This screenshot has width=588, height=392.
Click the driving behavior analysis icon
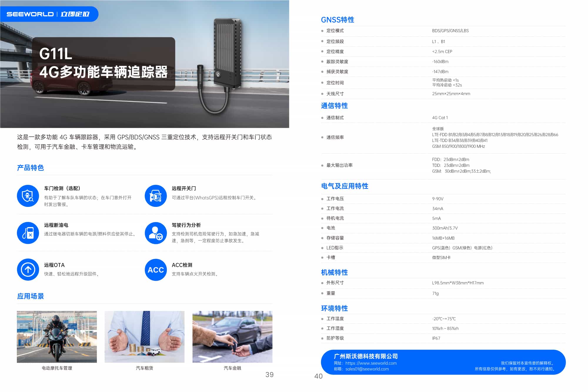156,233
